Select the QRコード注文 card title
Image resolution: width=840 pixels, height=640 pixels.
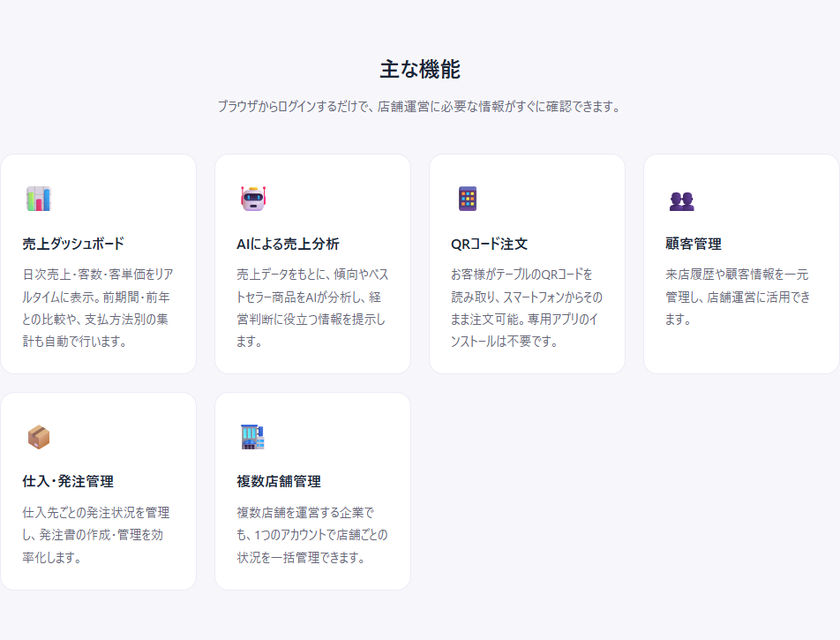point(489,244)
